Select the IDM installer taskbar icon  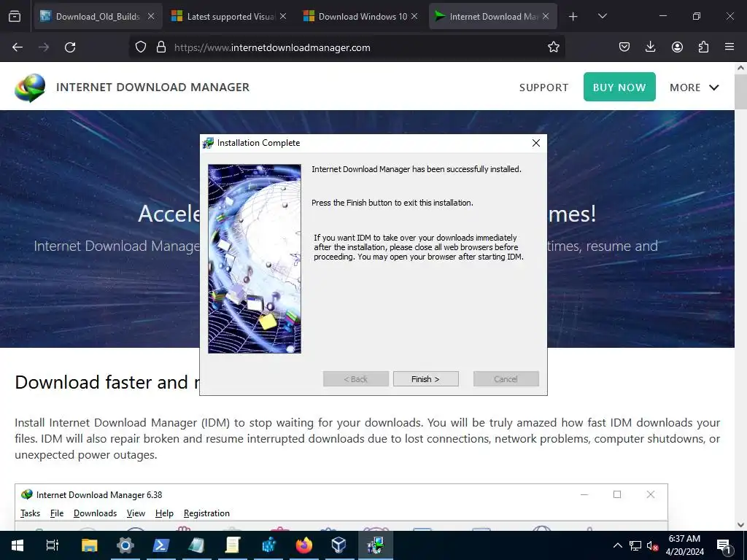point(376,545)
